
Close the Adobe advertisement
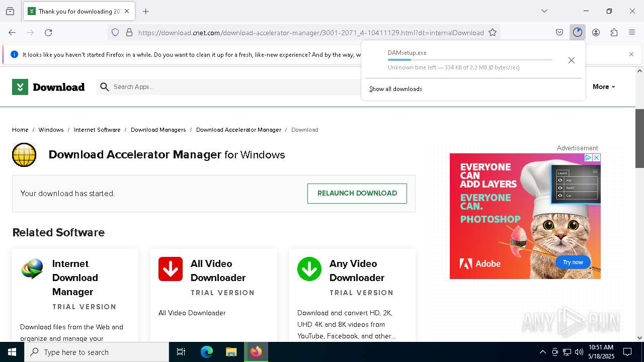pyautogui.click(x=596, y=157)
